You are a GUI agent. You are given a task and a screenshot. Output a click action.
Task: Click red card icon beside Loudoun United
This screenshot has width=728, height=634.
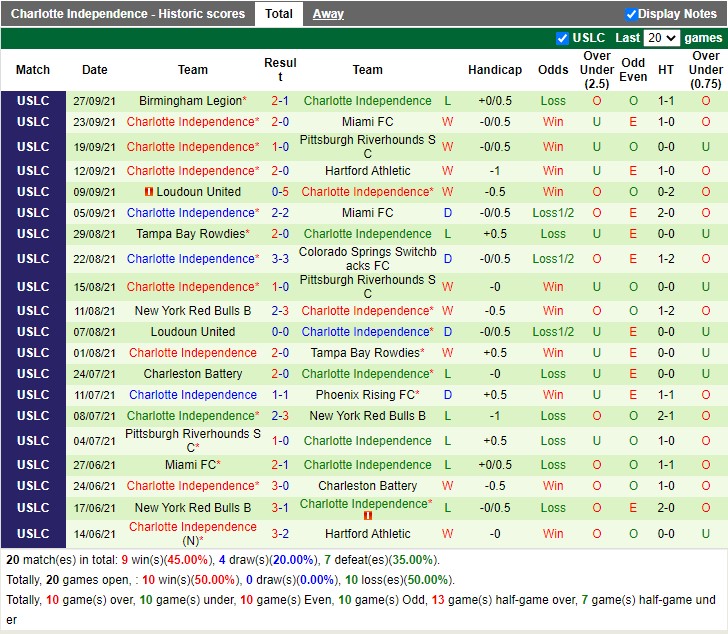pyautogui.click(x=149, y=192)
